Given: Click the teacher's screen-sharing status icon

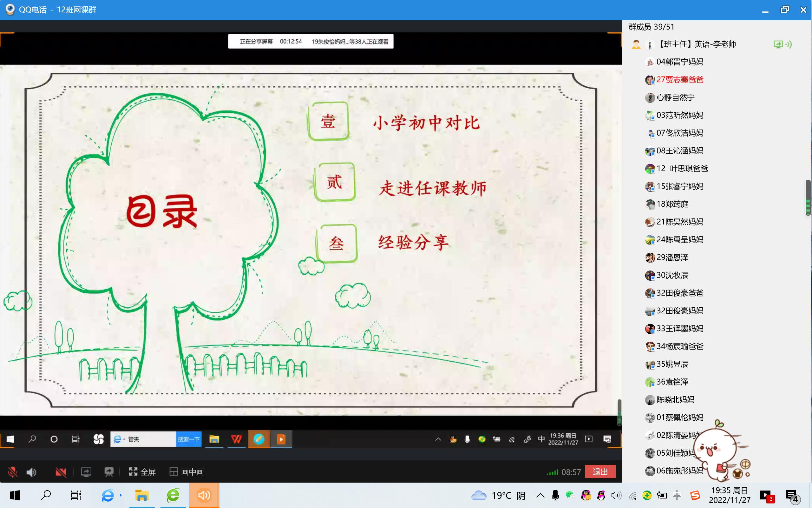Looking at the screenshot, I should coord(778,44).
